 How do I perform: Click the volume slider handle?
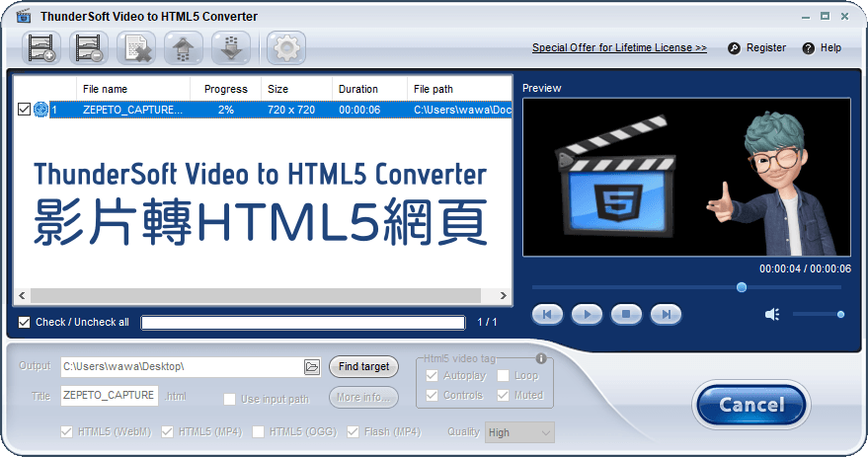[840, 314]
